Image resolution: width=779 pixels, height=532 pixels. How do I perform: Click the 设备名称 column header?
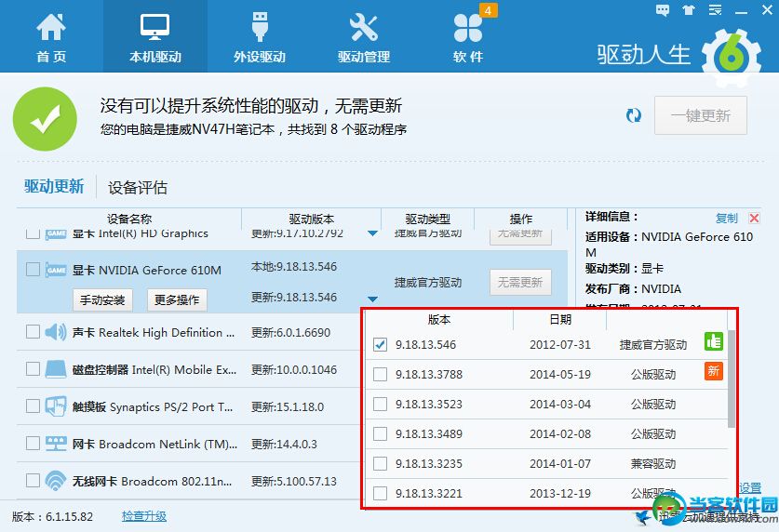click(x=129, y=219)
